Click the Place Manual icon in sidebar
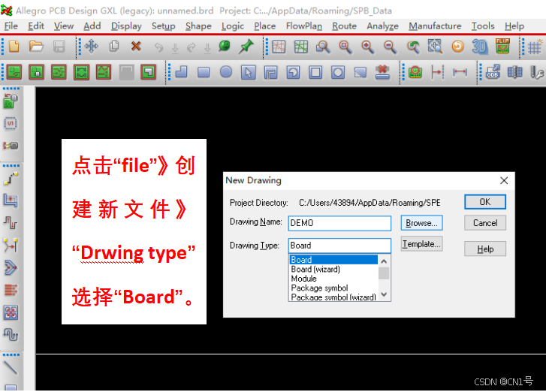This screenshot has width=546, height=392. [x=11, y=101]
